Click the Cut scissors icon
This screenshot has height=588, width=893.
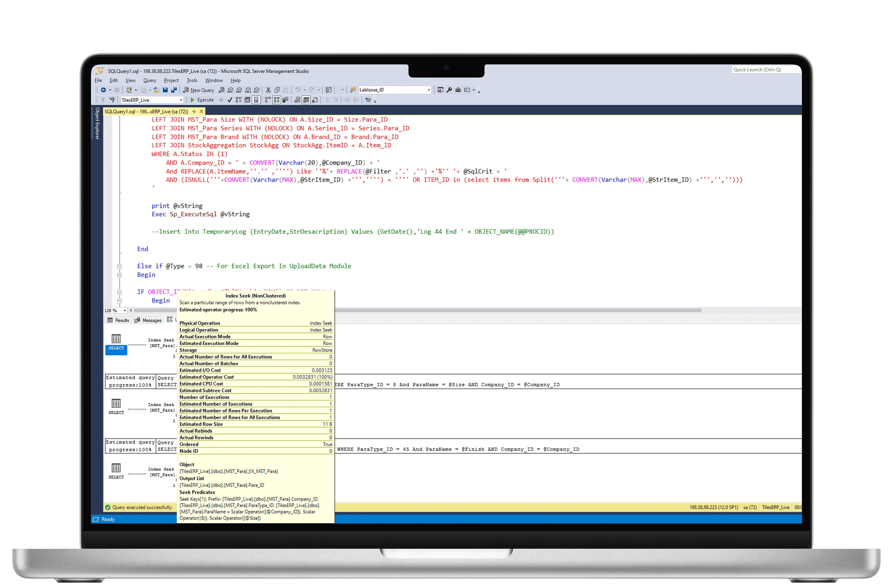(268, 90)
